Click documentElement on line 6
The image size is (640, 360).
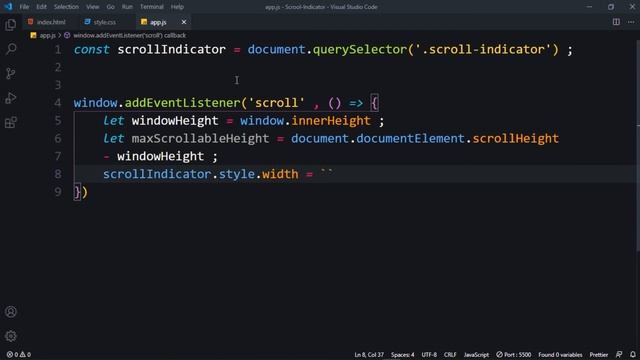(x=410, y=139)
